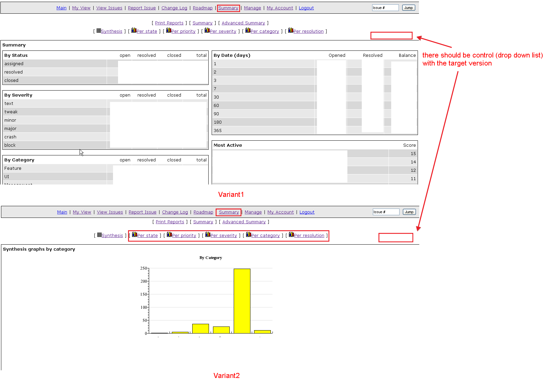
Task: Follow the Print Reports link in Variant2
Action: [x=170, y=222]
